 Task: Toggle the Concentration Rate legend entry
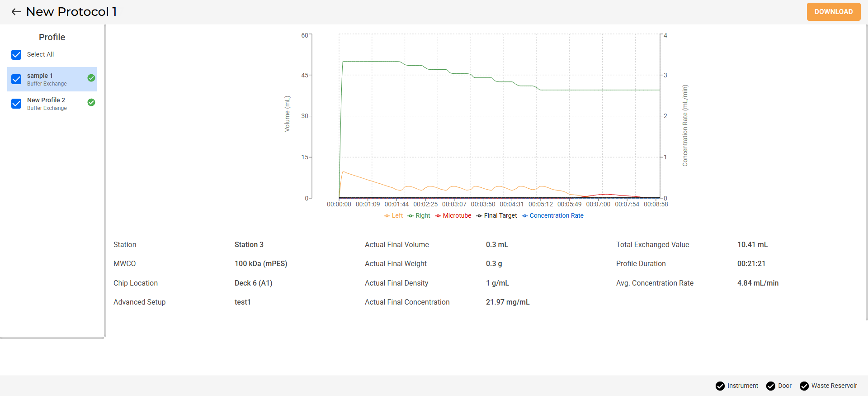pos(552,216)
